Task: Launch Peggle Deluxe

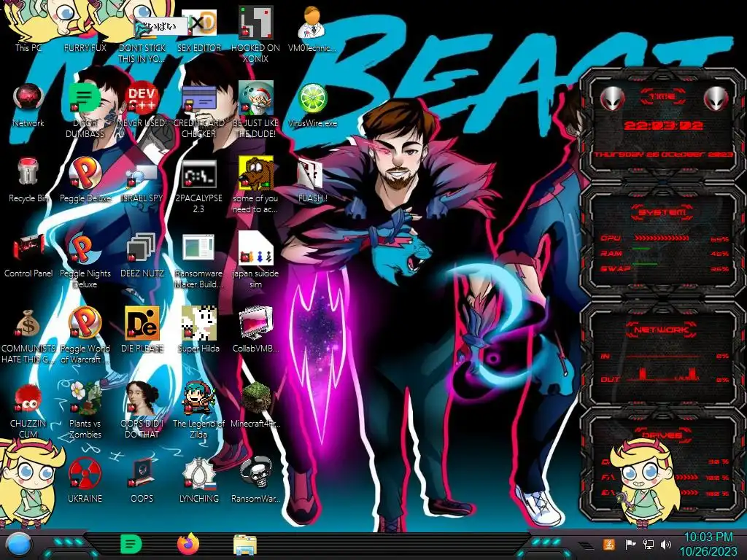Action: tap(85, 180)
